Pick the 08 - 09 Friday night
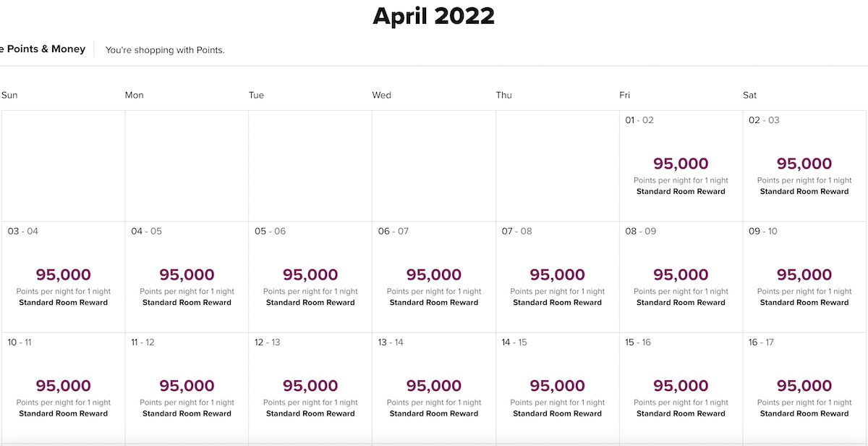Screen dimensions: 868x446 (681, 277)
